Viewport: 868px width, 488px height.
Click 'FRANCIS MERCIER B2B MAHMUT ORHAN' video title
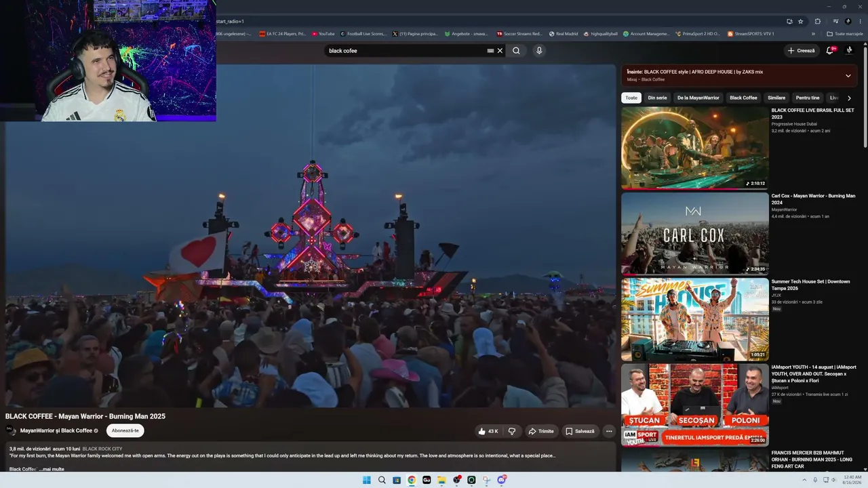pos(810,460)
